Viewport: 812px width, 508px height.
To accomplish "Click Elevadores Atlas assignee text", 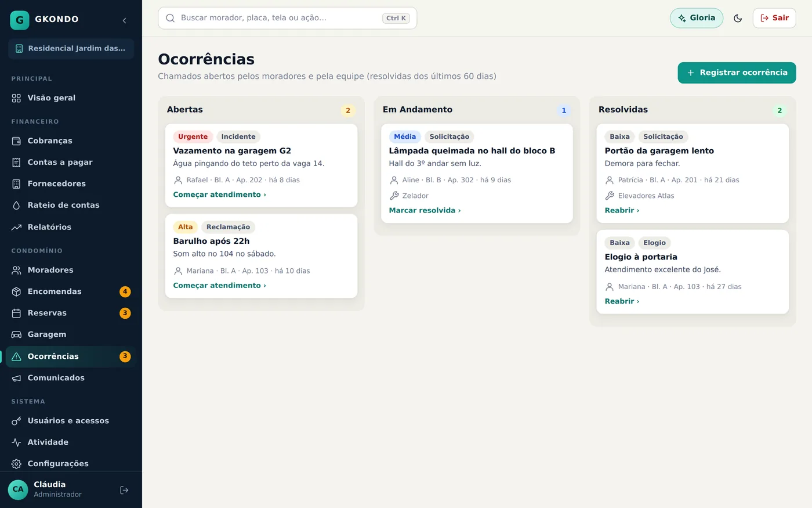I will (x=646, y=196).
